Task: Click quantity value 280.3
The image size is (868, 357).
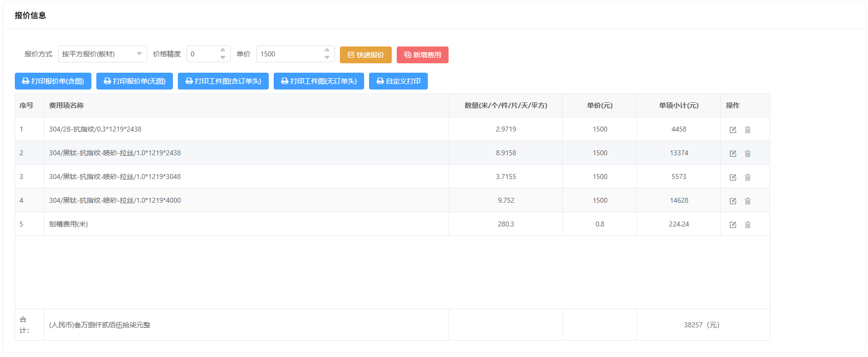Action: [x=506, y=224]
